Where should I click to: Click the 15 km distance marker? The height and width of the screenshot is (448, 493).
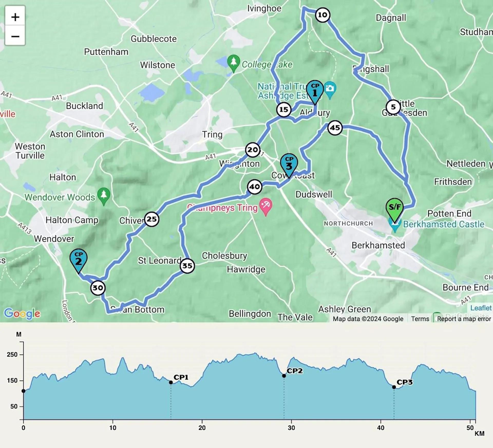284,110
